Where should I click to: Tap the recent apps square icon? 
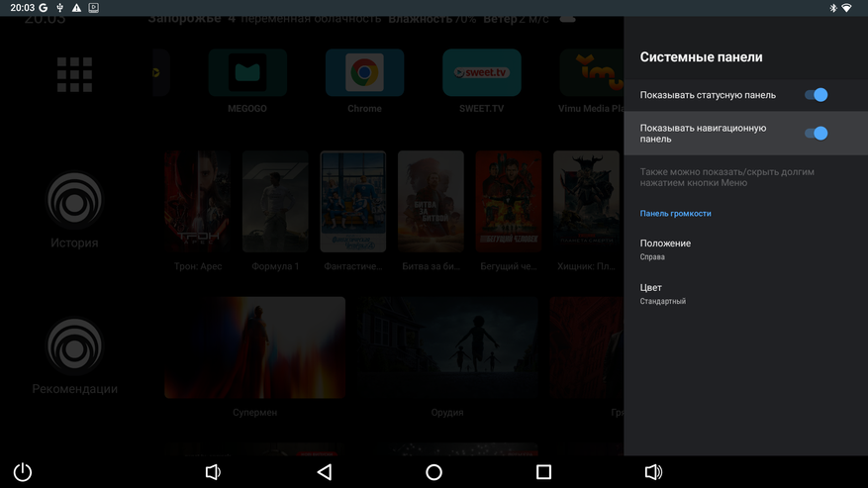543,472
